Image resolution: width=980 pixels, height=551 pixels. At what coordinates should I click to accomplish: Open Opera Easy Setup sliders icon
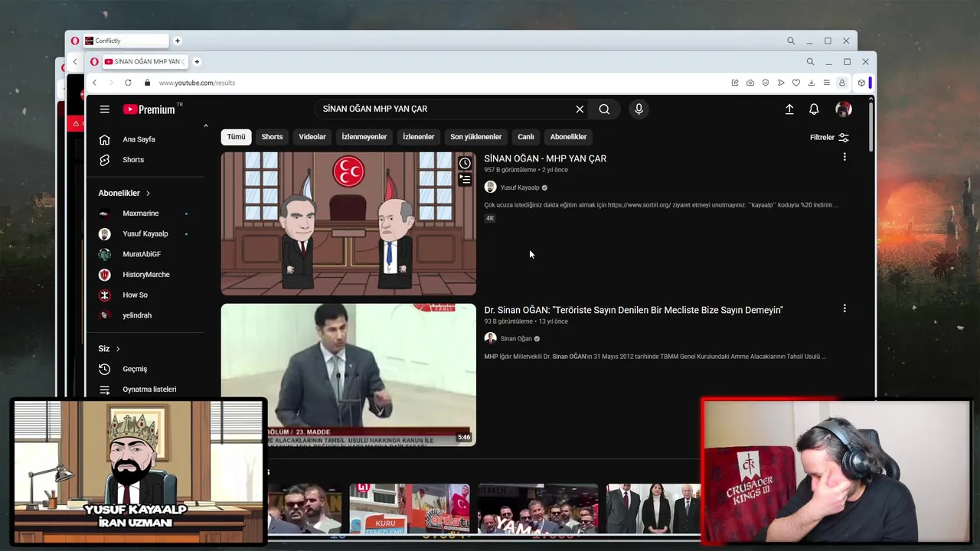[x=827, y=83]
